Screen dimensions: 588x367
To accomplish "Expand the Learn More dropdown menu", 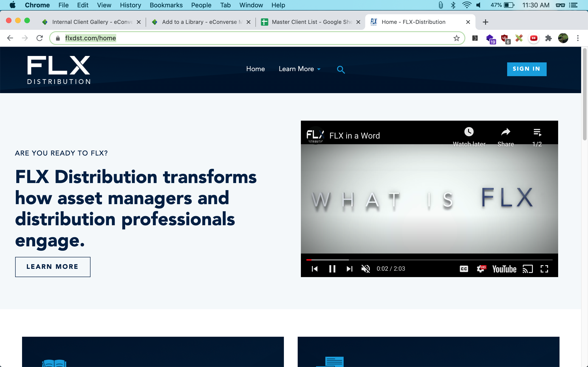I will tap(299, 69).
